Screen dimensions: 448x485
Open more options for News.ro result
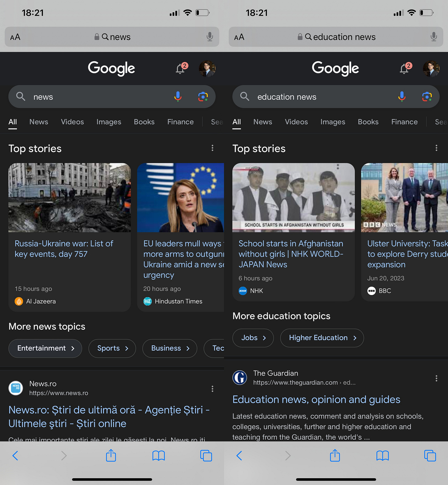pyautogui.click(x=212, y=389)
